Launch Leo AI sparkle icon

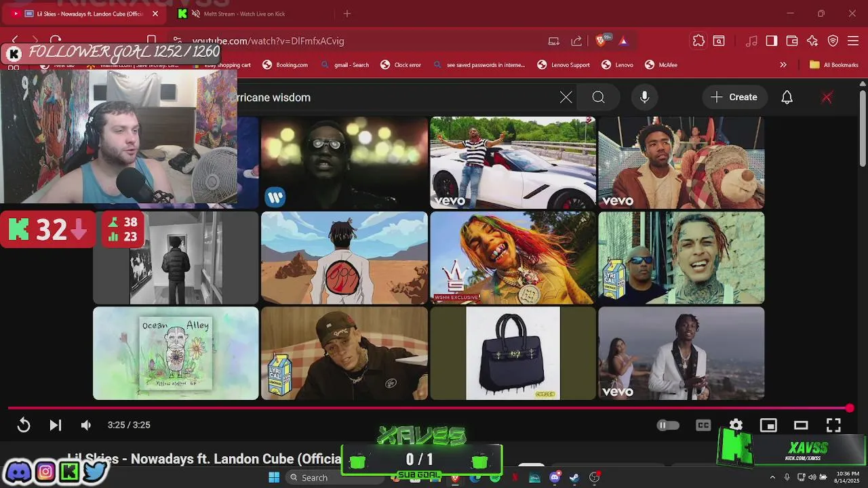pyautogui.click(x=812, y=41)
